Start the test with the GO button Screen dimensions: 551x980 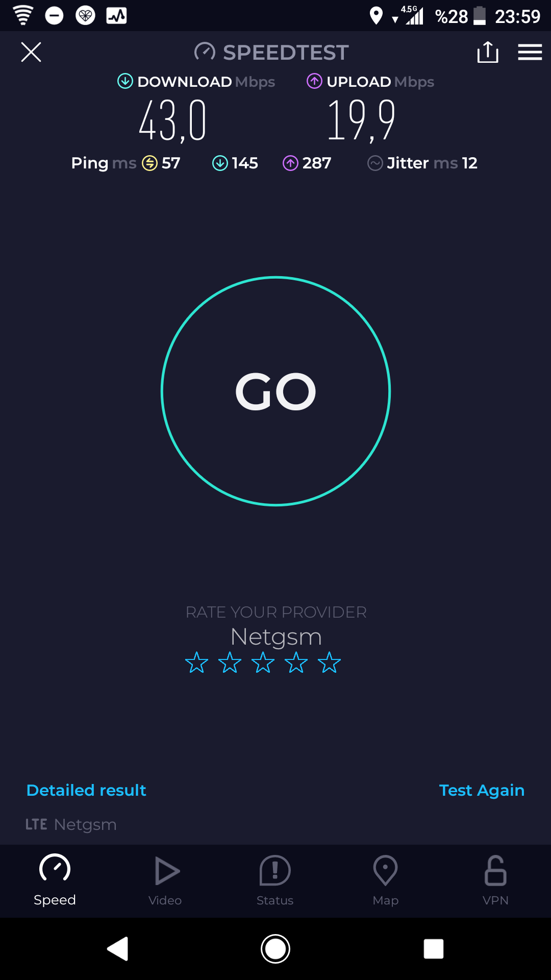click(275, 391)
